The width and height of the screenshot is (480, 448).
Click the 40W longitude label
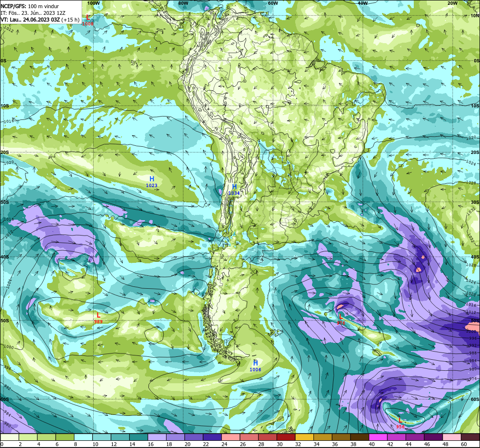pyautogui.click(x=362, y=3)
